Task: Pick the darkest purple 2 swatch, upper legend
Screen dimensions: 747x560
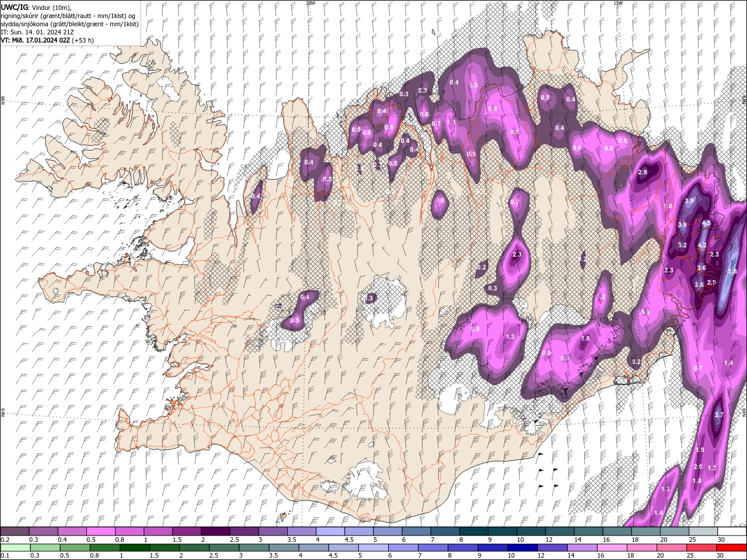Action: click(215, 531)
